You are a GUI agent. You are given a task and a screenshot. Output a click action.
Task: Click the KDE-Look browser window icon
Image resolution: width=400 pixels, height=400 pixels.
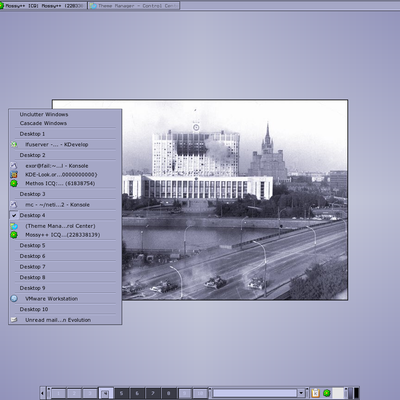tap(14, 174)
